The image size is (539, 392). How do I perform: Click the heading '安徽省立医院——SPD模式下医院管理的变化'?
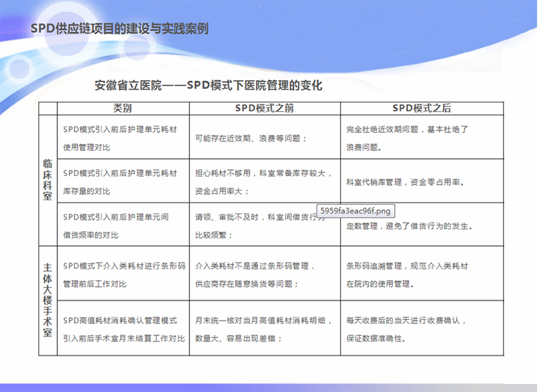pos(208,86)
